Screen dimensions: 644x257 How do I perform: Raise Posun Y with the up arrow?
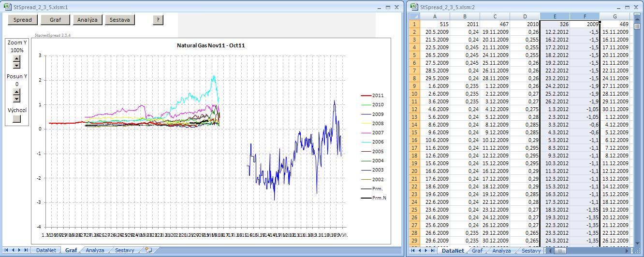pos(17,92)
